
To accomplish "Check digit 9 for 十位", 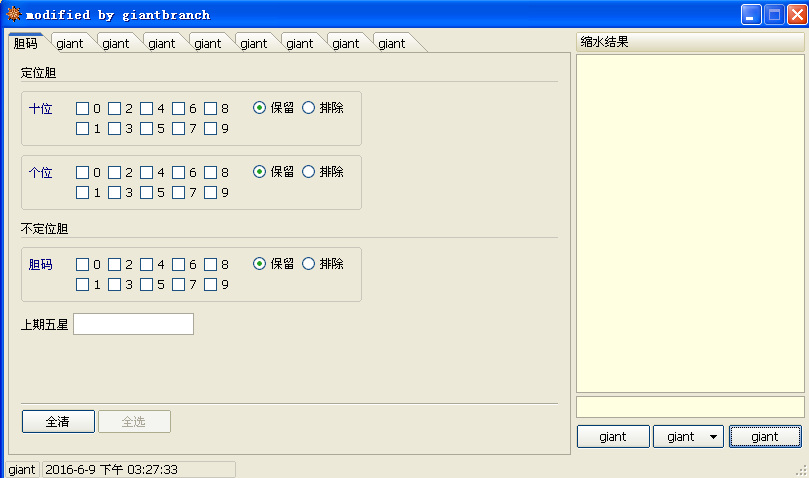I will click(x=211, y=129).
